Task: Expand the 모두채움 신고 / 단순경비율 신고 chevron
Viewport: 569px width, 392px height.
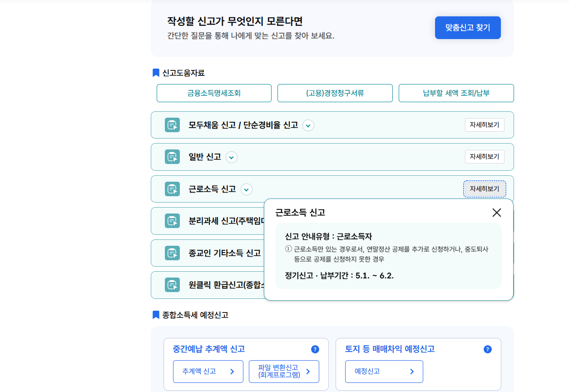Action: pos(308,125)
